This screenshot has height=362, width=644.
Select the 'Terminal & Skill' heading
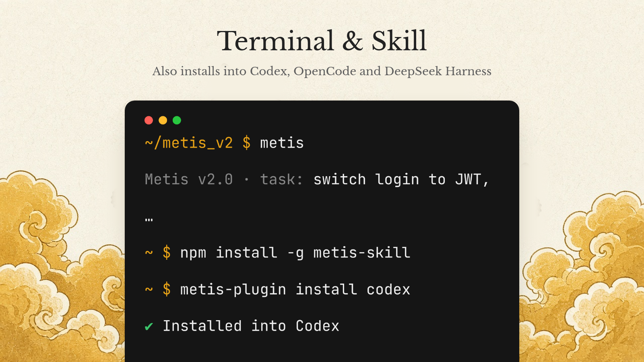(322, 41)
